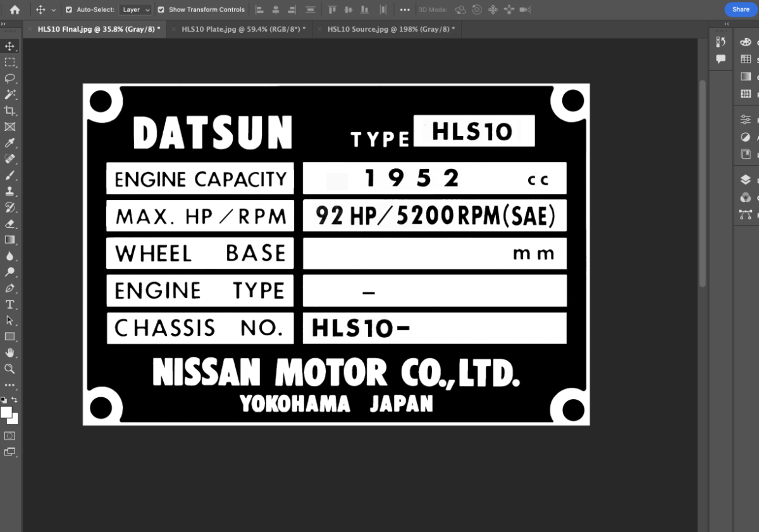The height and width of the screenshot is (532, 759).
Task: Select the Magic Wand tool
Action: click(9, 95)
